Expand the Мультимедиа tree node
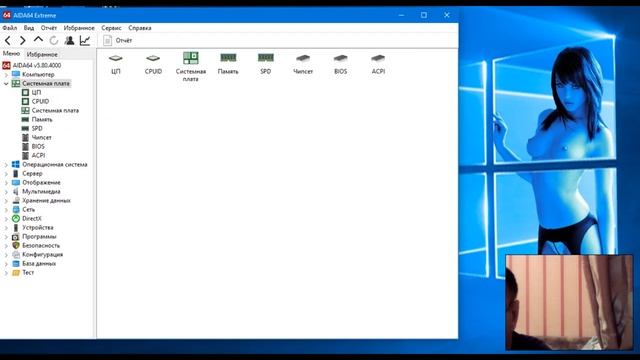 [6, 192]
